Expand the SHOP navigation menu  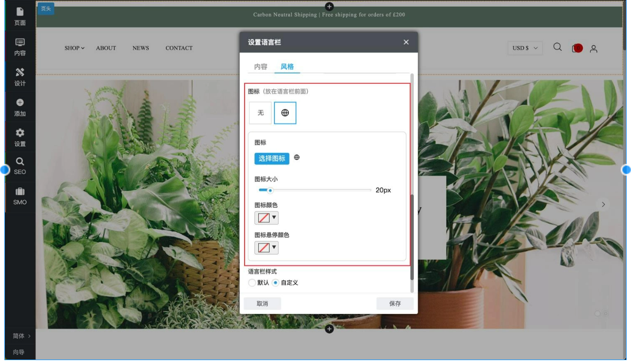[74, 48]
